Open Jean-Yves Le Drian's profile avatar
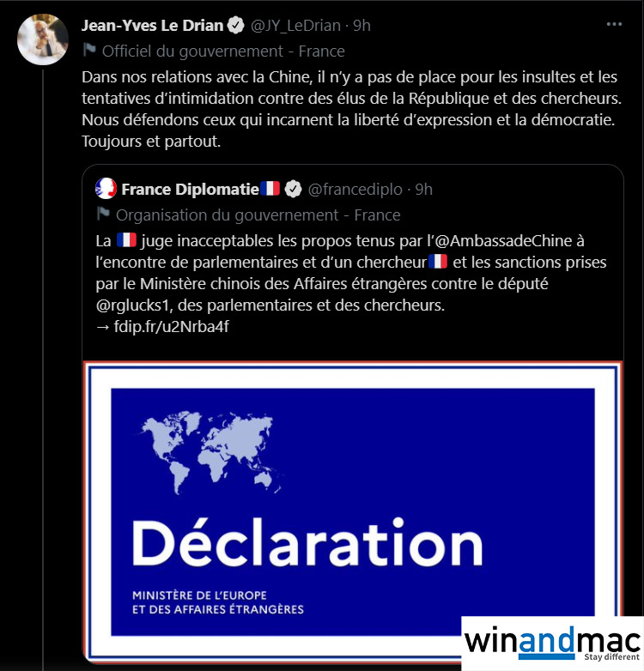This screenshot has width=644, height=671. point(43,39)
